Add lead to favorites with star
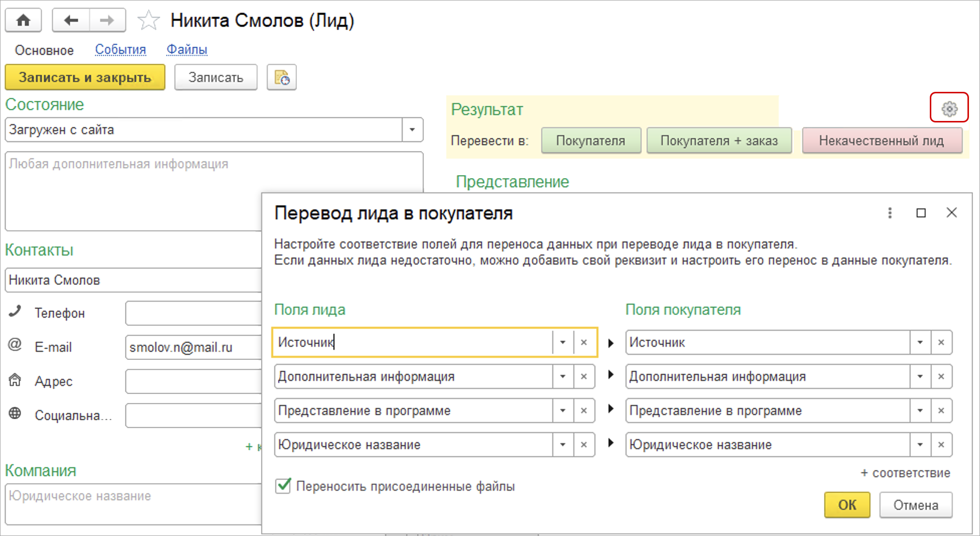The height and width of the screenshot is (536, 980). pos(149,21)
